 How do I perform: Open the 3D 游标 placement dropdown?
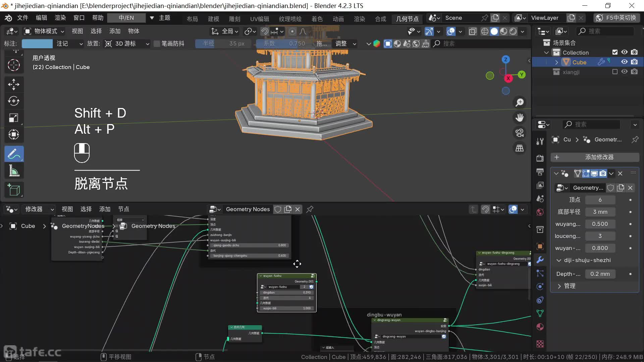coord(127,44)
